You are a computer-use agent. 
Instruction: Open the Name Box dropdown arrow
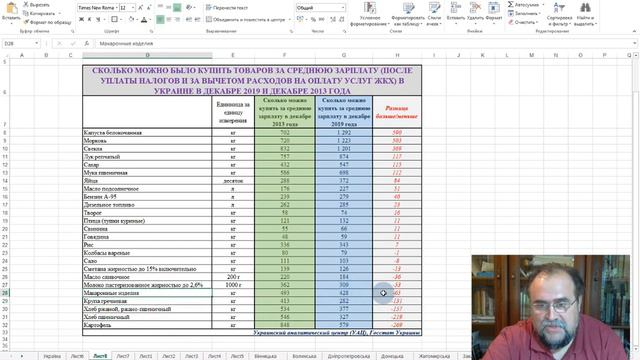37,43
